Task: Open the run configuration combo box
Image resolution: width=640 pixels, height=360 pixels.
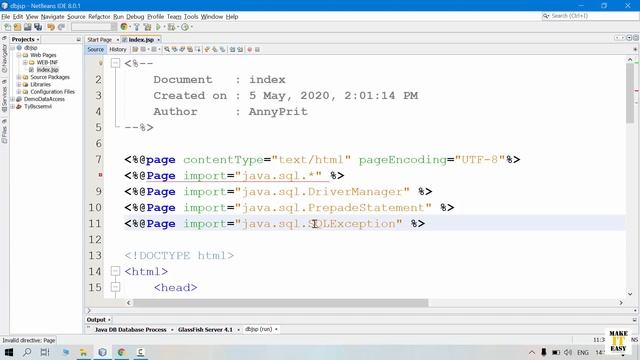Action: 94,27
